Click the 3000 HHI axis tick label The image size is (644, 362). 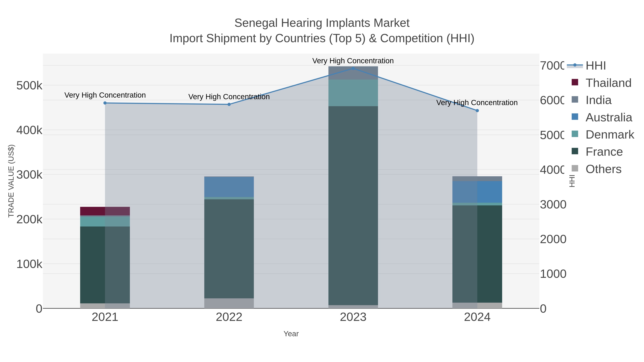[x=553, y=205]
